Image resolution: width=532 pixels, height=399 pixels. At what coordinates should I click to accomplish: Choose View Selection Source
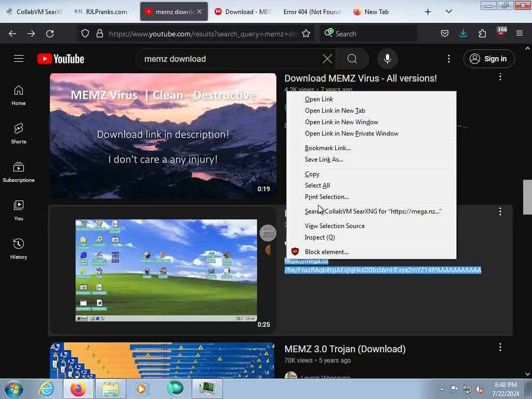tap(371, 226)
